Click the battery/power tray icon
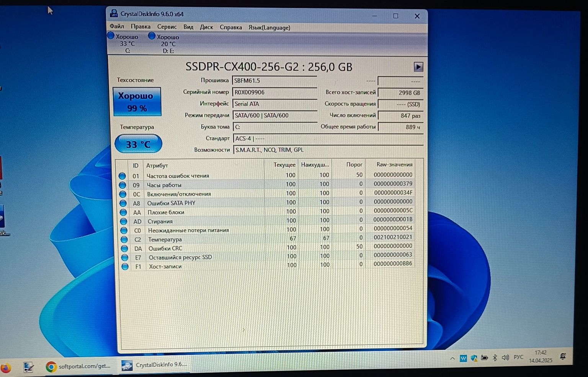This screenshot has width=588, height=377. pos(484,358)
